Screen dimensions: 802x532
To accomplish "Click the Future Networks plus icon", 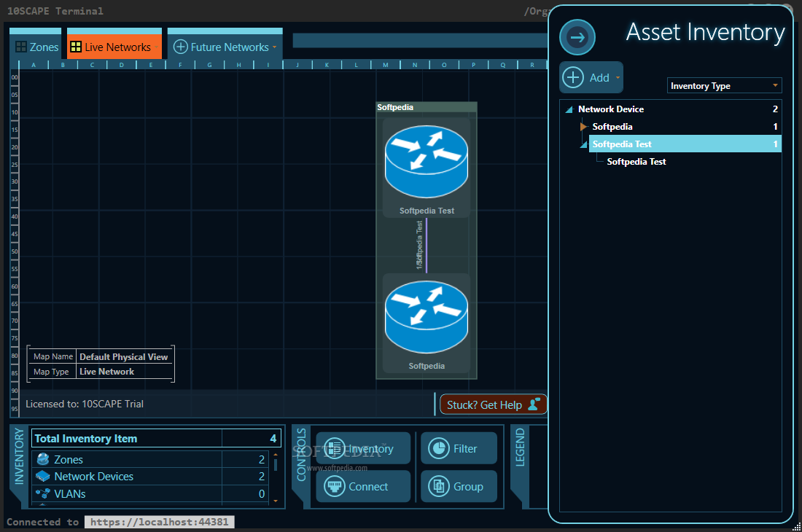I will pos(181,47).
